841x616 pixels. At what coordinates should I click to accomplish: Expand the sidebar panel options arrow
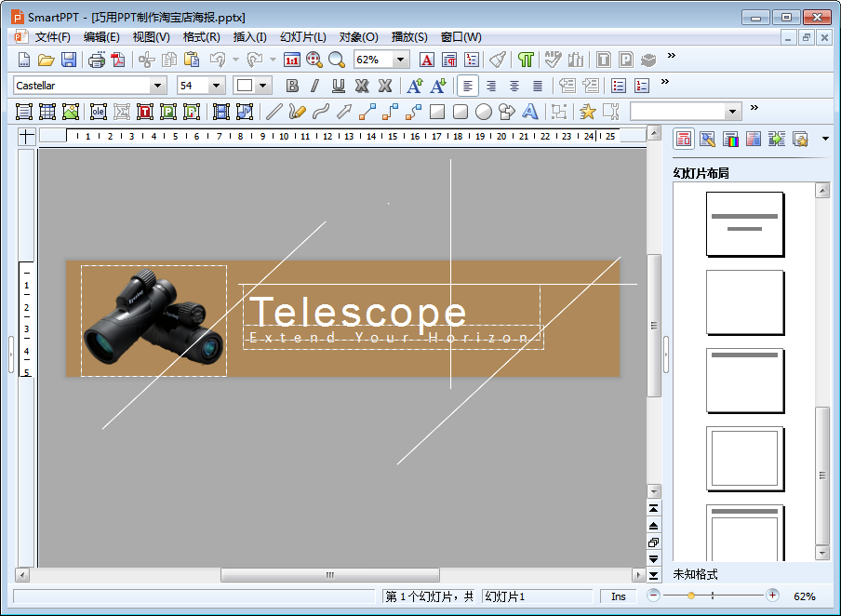pos(825,139)
